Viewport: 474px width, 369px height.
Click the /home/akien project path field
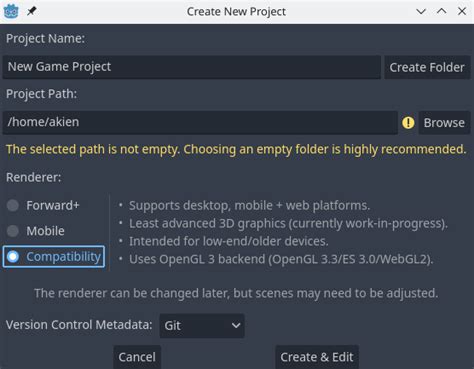200,122
